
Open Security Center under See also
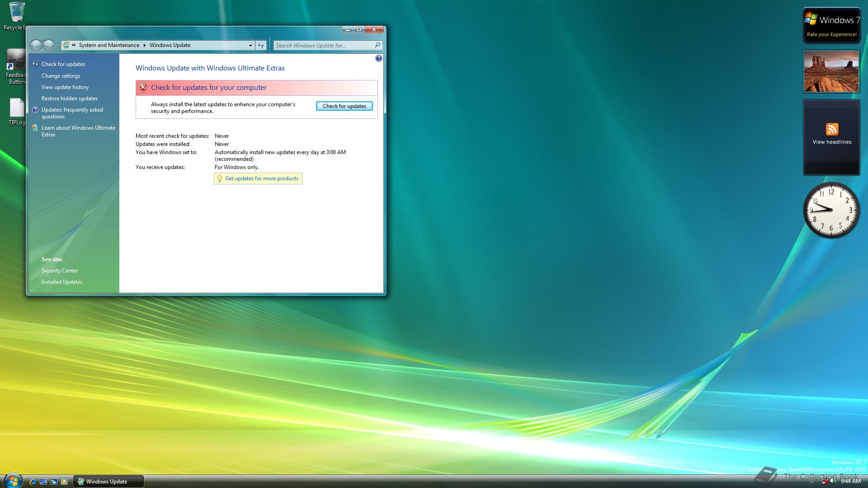tap(60, 271)
